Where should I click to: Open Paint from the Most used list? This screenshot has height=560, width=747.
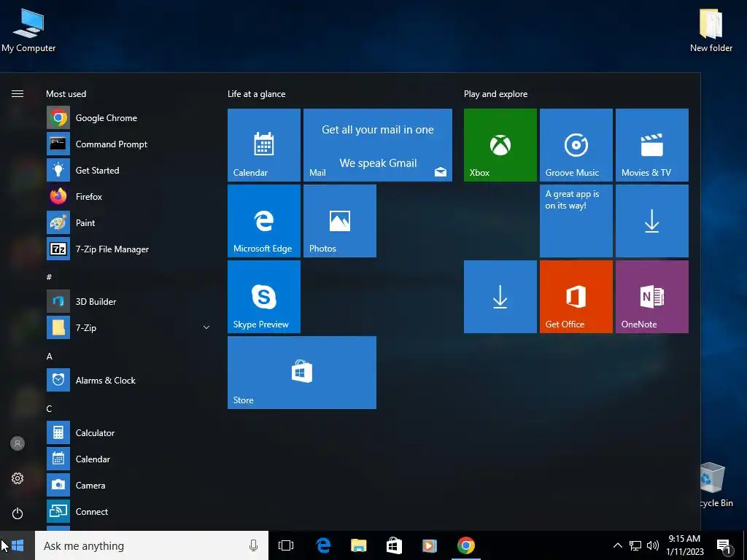click(128, 222)
